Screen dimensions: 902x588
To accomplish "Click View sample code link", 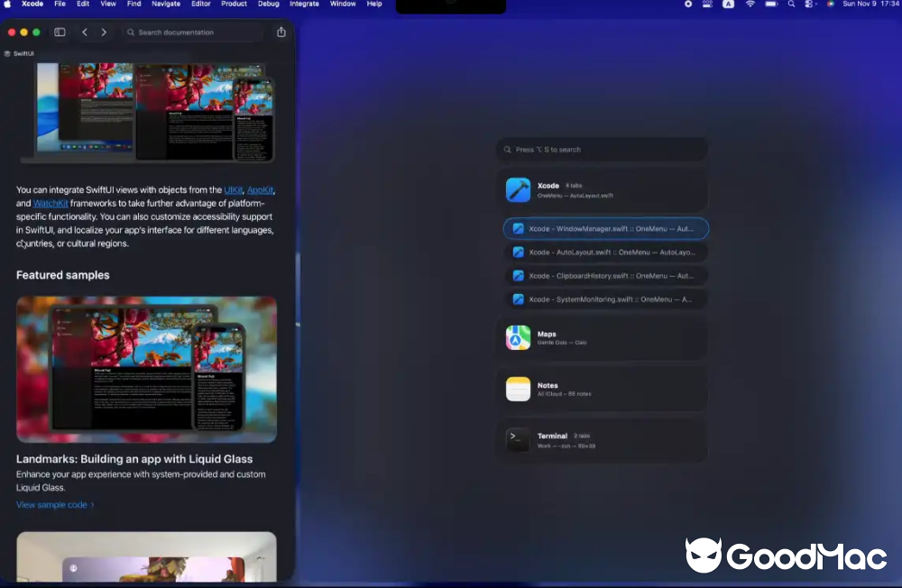I will tap(55, 504).
